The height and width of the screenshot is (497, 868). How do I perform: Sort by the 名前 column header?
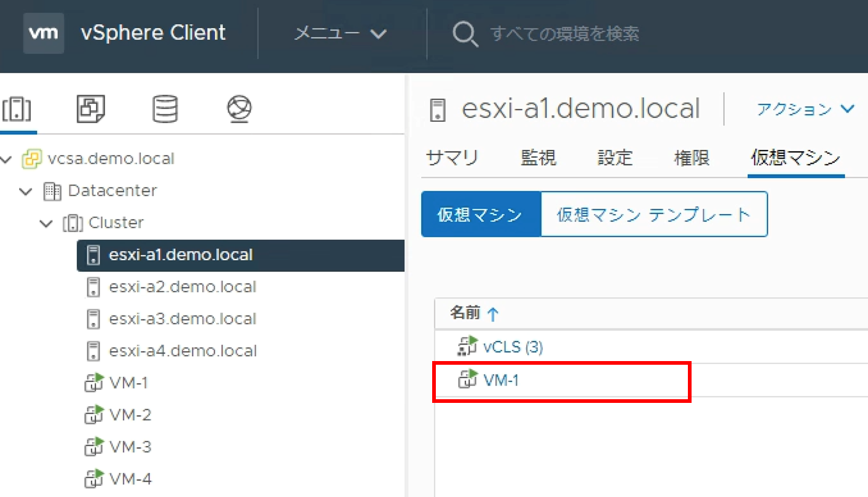[x=465, y=313]
